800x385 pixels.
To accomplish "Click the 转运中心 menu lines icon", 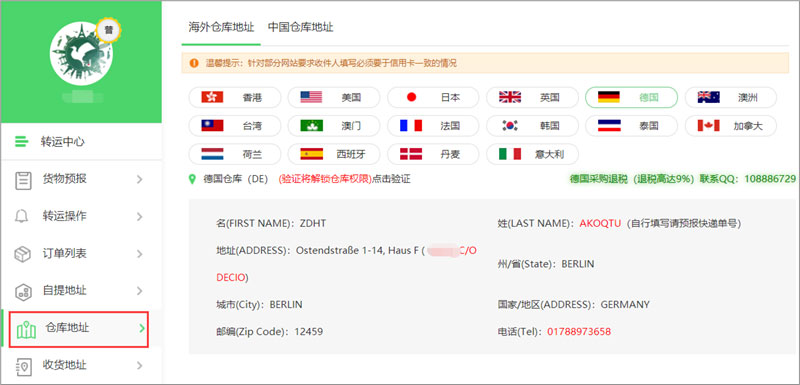I will pos(21,142).
